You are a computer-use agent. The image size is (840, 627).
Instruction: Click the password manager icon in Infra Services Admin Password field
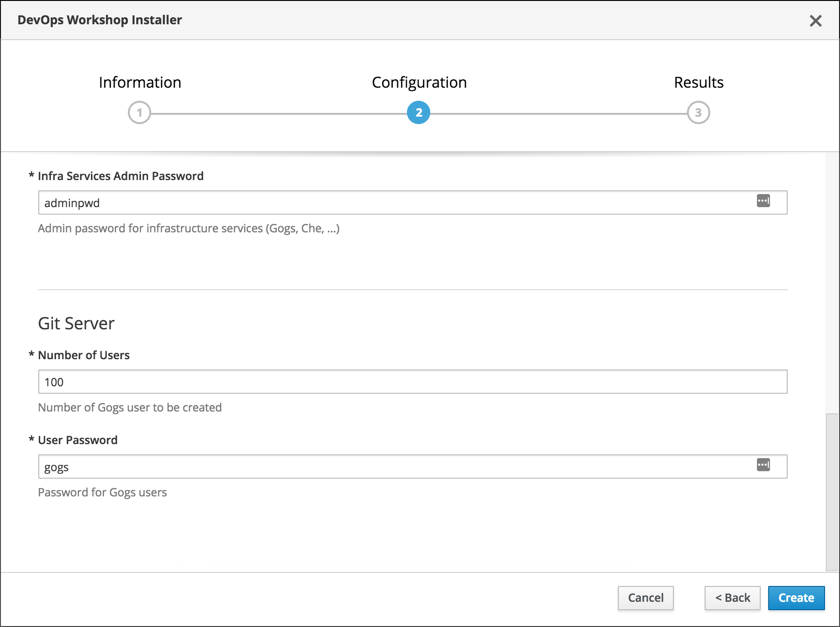(x=763, y=201)
